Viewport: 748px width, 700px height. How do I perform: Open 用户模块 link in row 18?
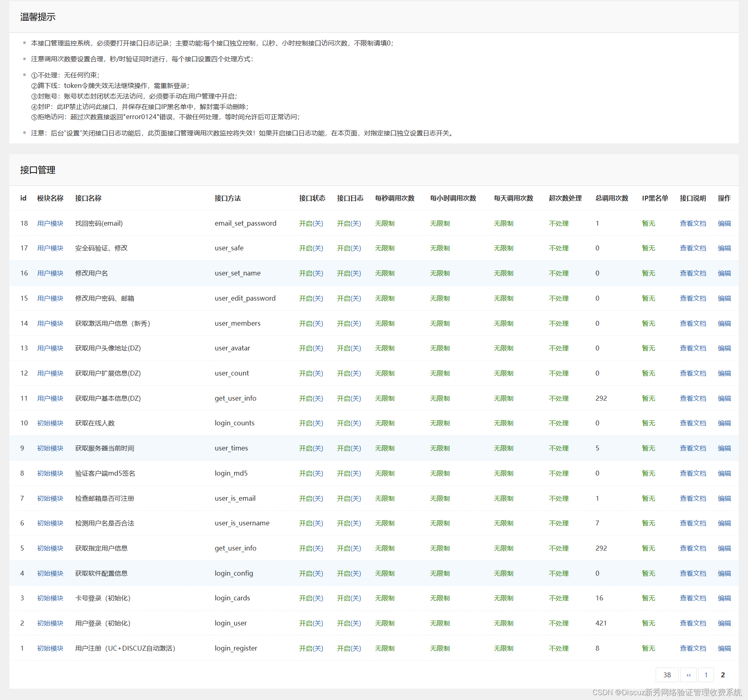click(x=50, y=223)
